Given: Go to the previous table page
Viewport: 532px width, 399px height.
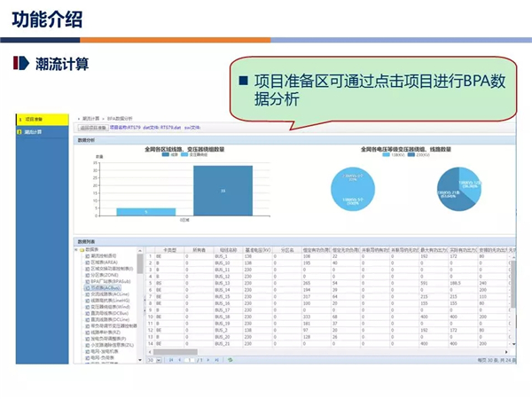Looking at the screenshot, I should [178, 360].
